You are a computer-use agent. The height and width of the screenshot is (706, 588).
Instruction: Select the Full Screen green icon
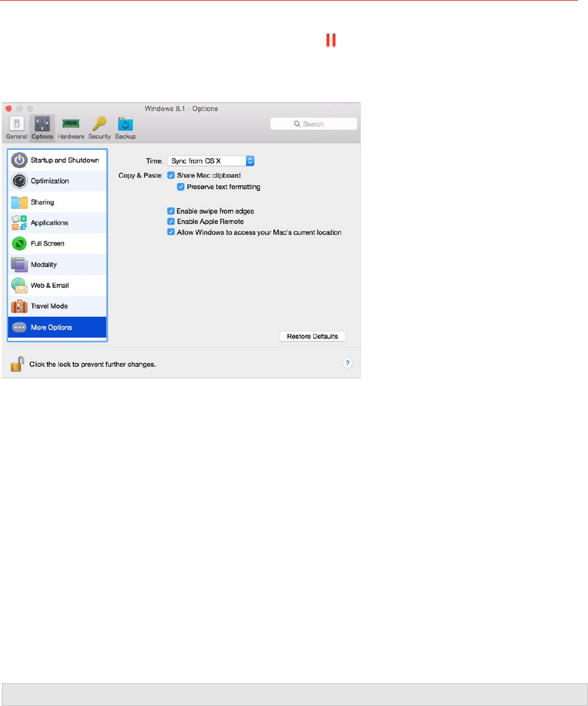20,244
